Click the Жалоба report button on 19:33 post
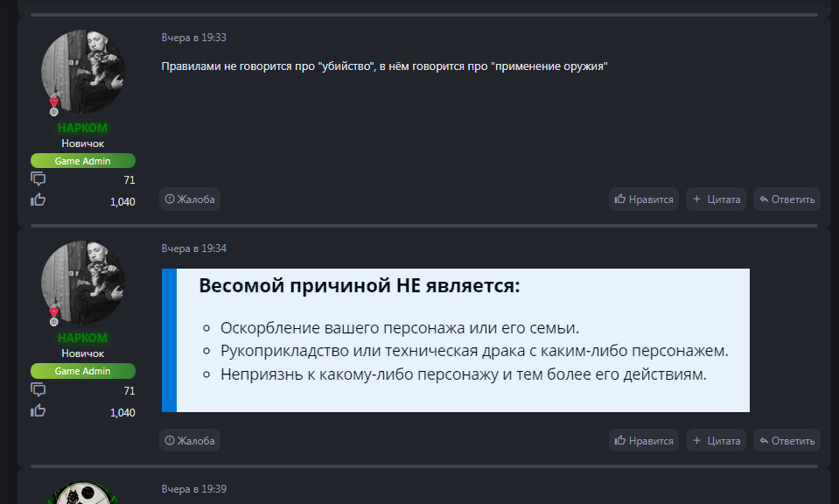The height and width of the screenshot is (504, 839). click(x=190, y=199)
